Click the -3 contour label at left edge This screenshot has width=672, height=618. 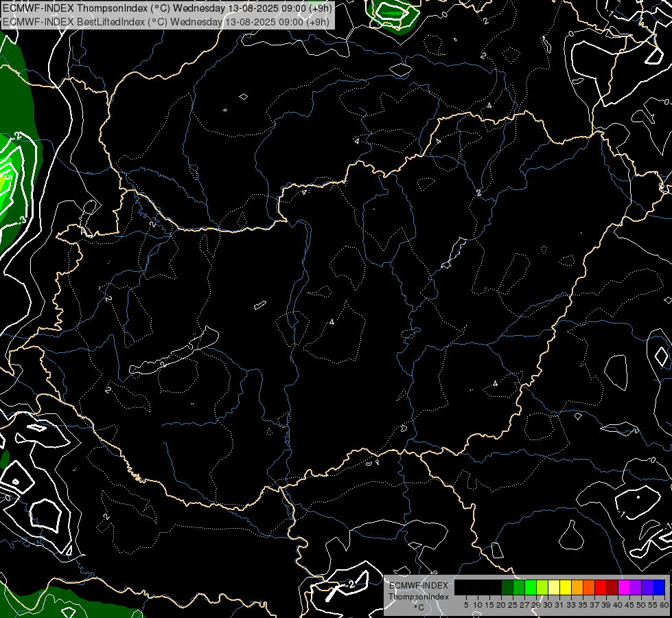point(22,220)
